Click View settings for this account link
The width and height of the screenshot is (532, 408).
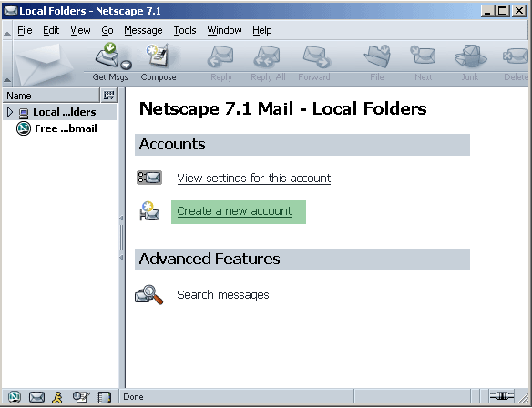[x=254, y=178]
